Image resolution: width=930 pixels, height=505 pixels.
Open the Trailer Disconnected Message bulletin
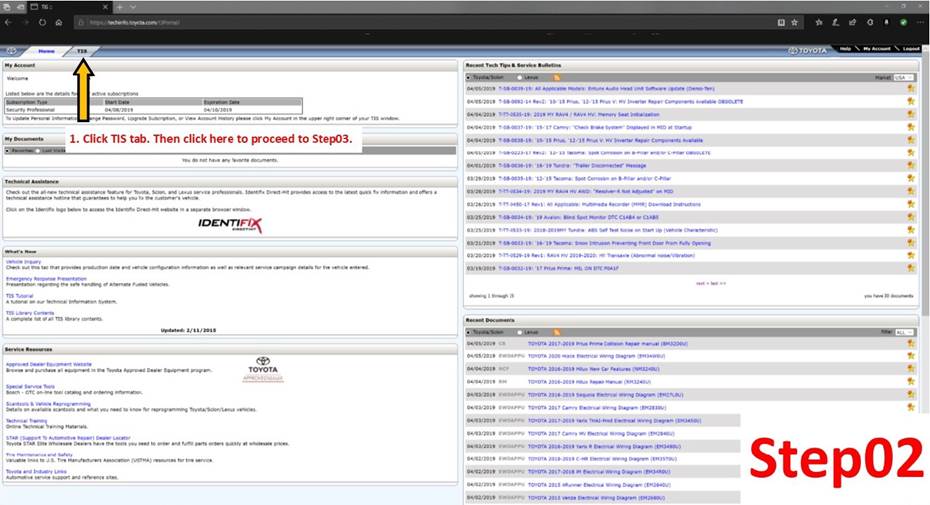(572, 166)
